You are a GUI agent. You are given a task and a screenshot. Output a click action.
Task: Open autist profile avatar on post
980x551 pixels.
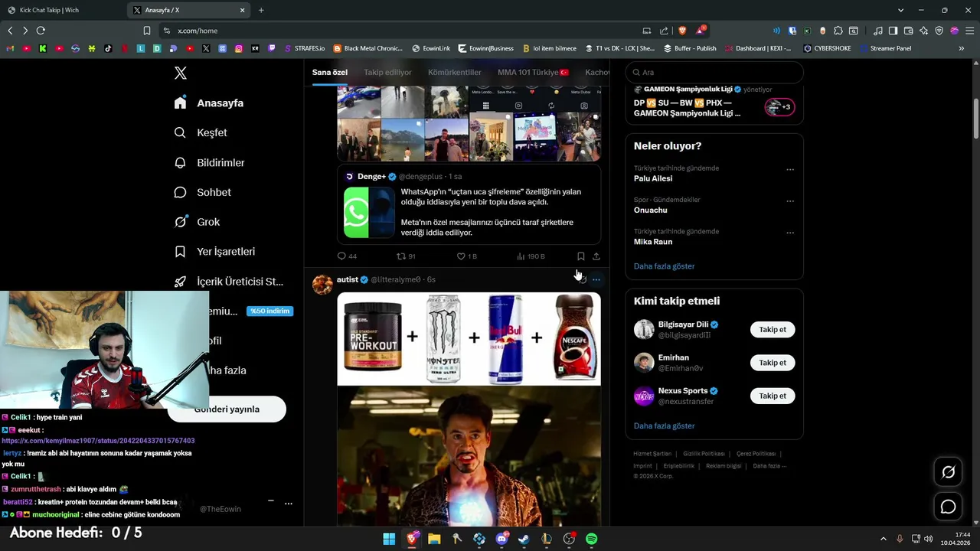pyautogui.click(x=322, y=284)
